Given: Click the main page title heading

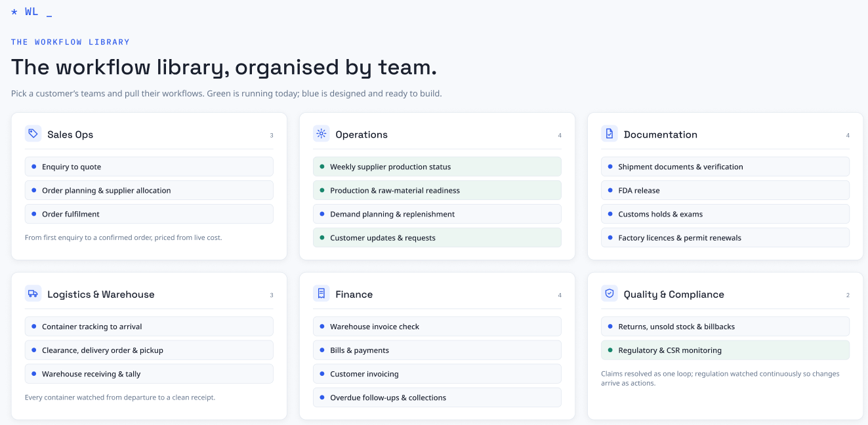Looking at the screenshot, I should (224, 67).
